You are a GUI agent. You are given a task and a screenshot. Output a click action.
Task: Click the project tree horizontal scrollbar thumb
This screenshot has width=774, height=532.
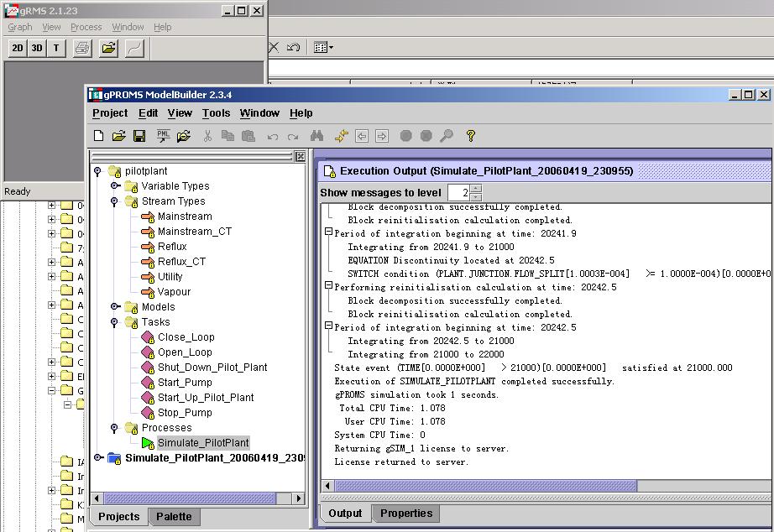click(190, 498)
